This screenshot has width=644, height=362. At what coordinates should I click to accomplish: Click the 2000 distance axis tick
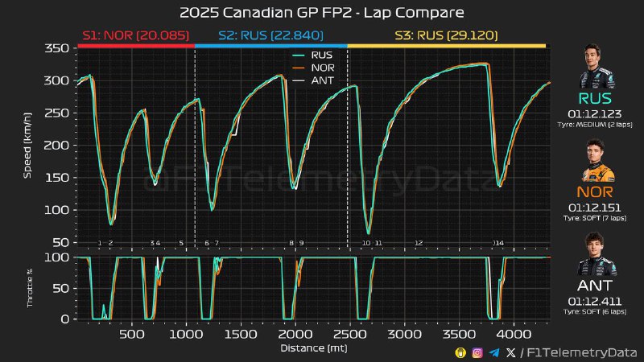[295, 334]
